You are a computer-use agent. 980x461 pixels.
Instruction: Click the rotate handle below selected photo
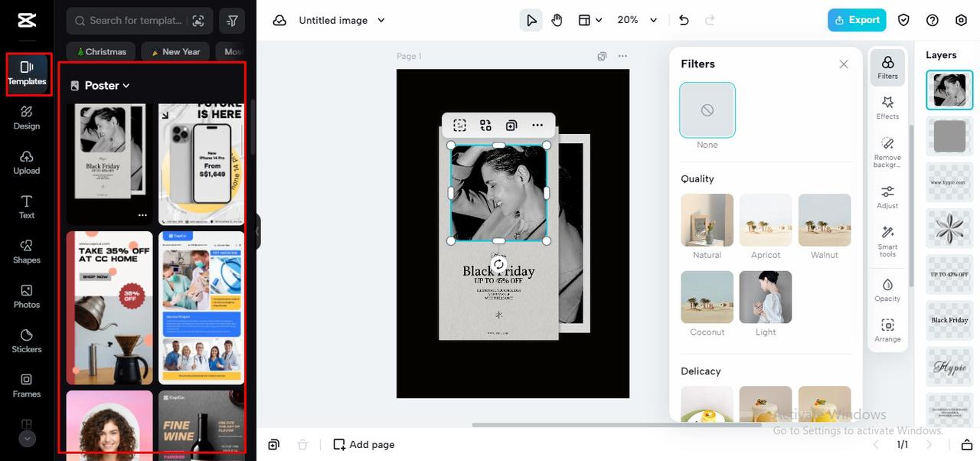(x=498, y=264)
